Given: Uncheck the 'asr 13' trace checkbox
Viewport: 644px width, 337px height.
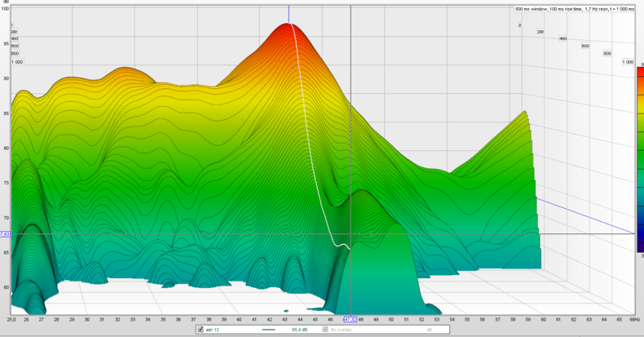Looking at the screenshot, I should [201, 330].
